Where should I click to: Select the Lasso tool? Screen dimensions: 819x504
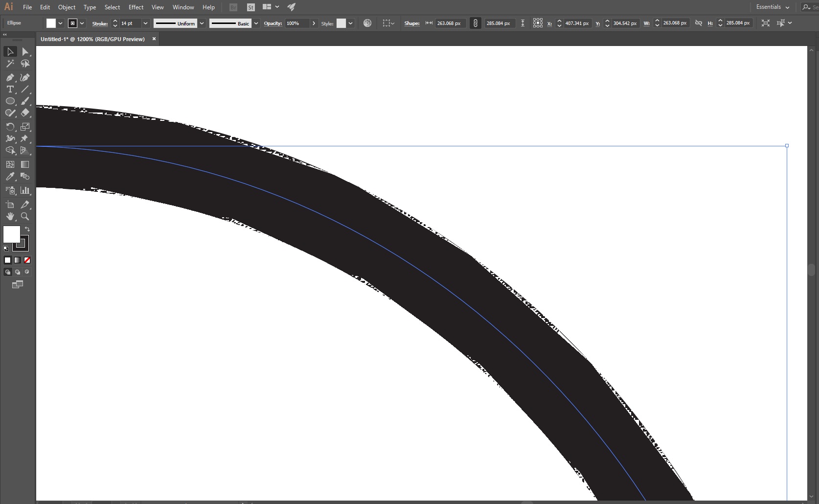(x=25, y=64)
